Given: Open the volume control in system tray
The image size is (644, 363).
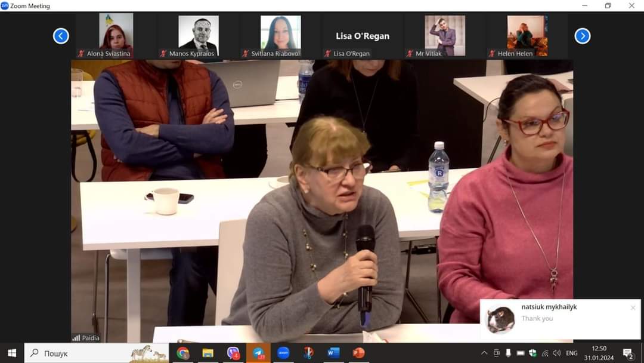Looking at the screenshot, I should coord(556,353).
